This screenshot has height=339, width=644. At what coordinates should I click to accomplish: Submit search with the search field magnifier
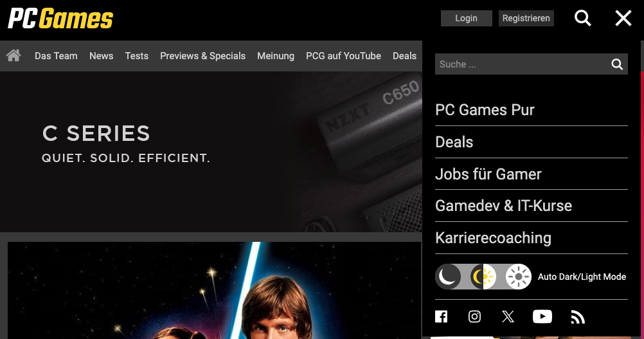pos(617,64)
